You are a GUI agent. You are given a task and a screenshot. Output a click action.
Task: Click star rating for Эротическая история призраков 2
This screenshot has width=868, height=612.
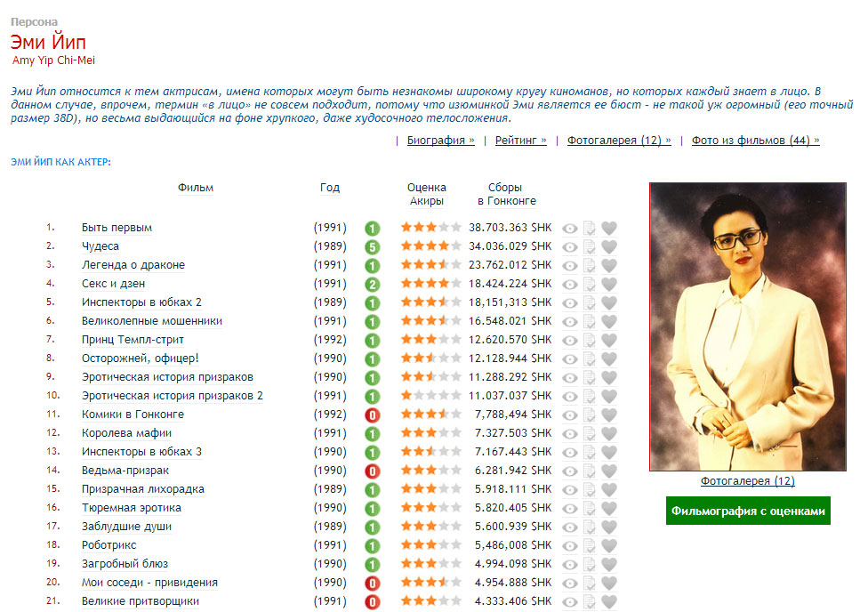click(x=430, y=396)
